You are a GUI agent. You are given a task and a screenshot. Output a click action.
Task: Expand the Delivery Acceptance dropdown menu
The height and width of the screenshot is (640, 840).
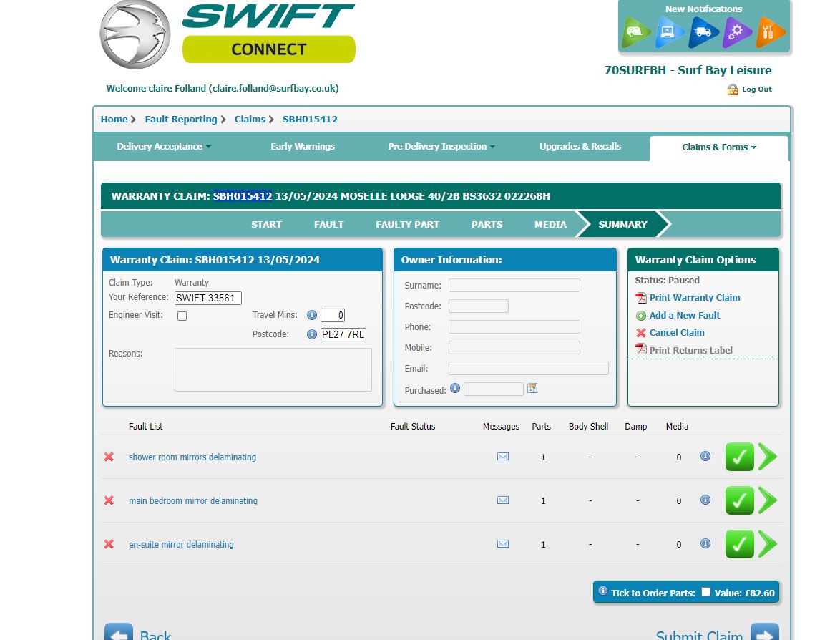pos(164,147)
